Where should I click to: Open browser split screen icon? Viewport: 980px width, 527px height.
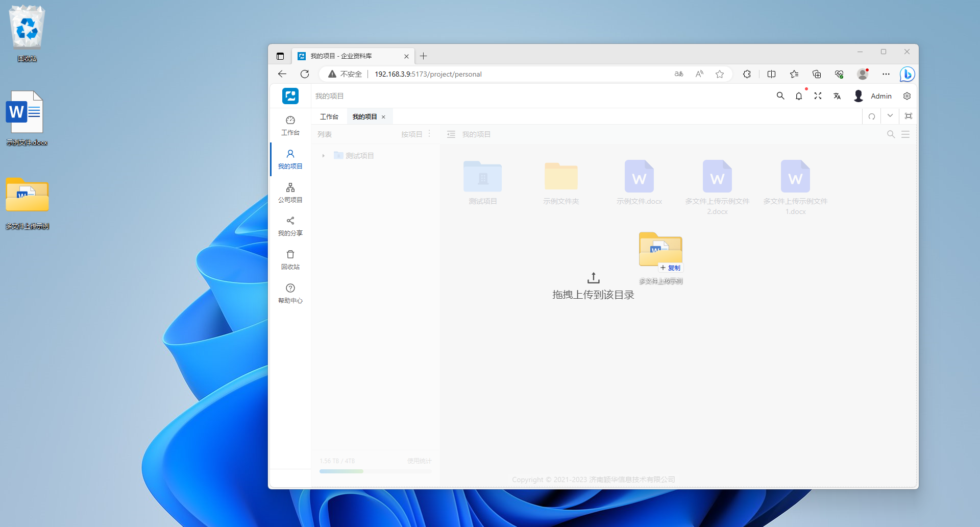click(771, 74)
